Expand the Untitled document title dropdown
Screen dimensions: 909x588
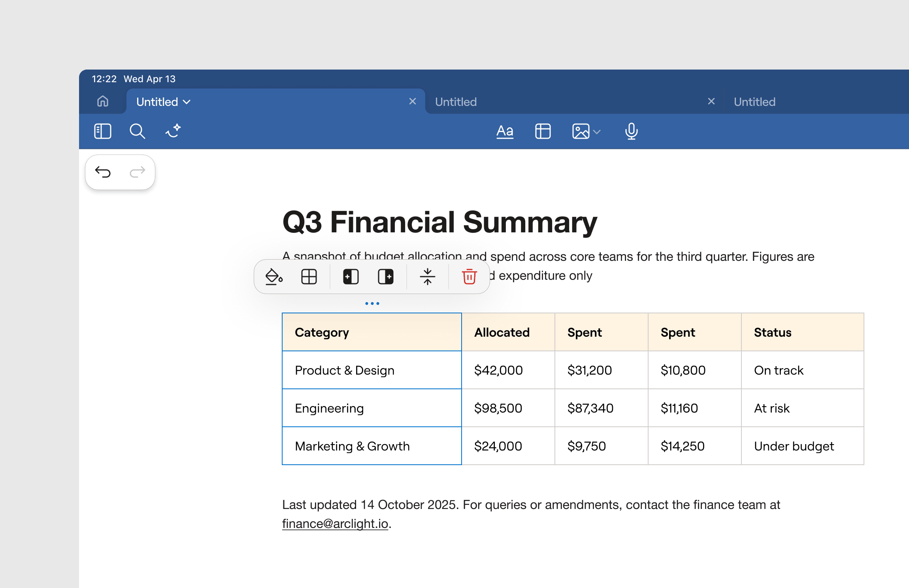point(187,102)
